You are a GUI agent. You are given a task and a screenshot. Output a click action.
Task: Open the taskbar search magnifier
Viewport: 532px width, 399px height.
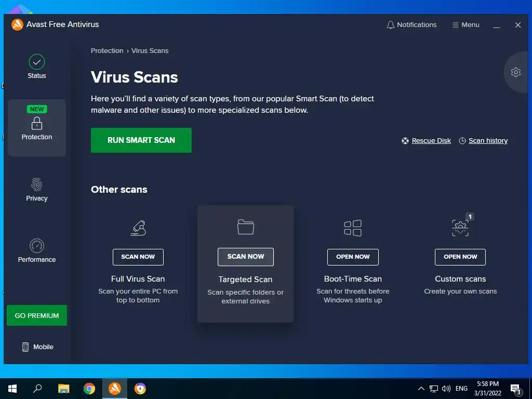(x=37, y=389)
